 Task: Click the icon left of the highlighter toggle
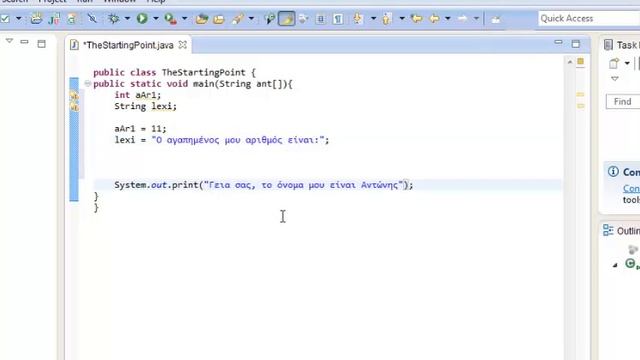269,18
